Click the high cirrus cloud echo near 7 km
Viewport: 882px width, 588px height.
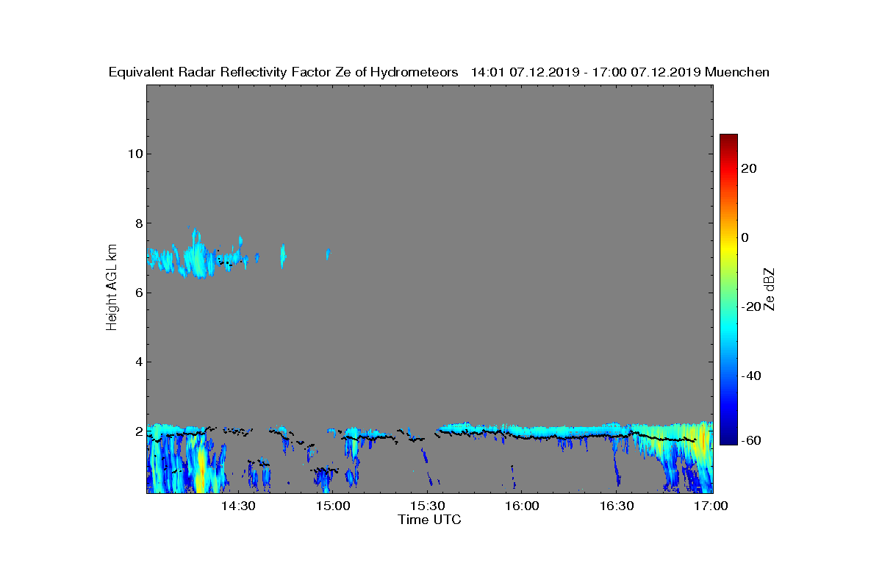(x=196, y=256)
